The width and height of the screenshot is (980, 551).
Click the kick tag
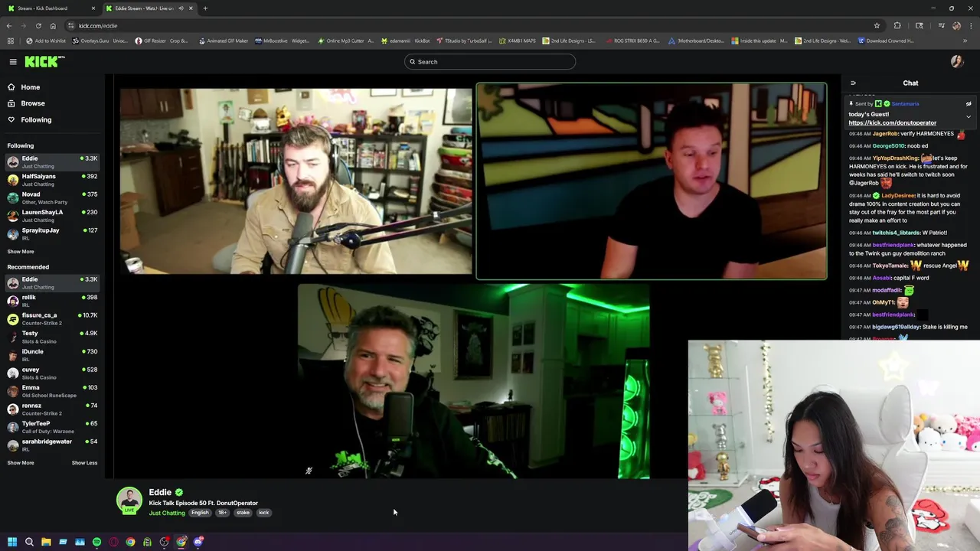264,513
